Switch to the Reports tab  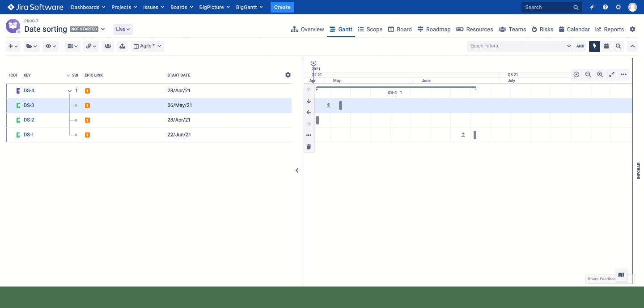(x=610, y=29)
